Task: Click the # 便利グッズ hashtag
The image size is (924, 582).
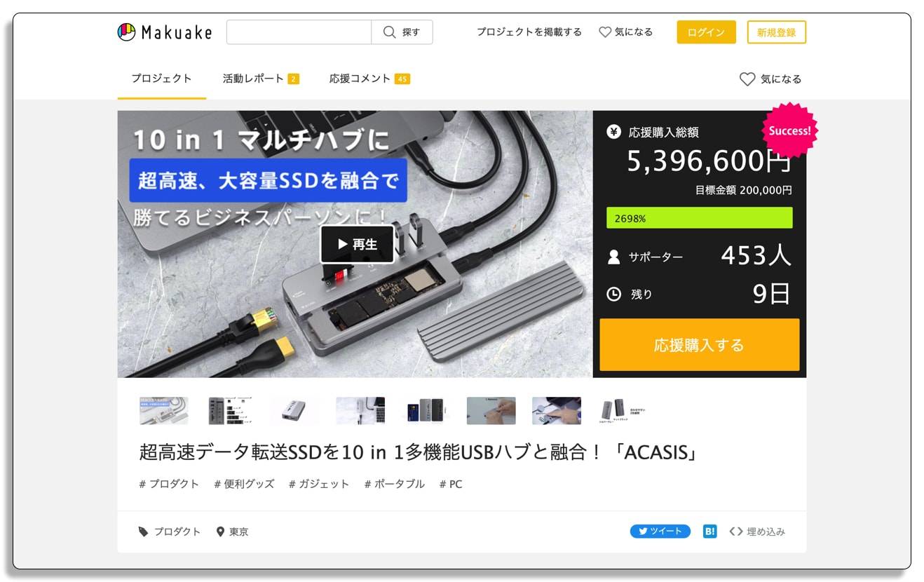Action: 244,484
